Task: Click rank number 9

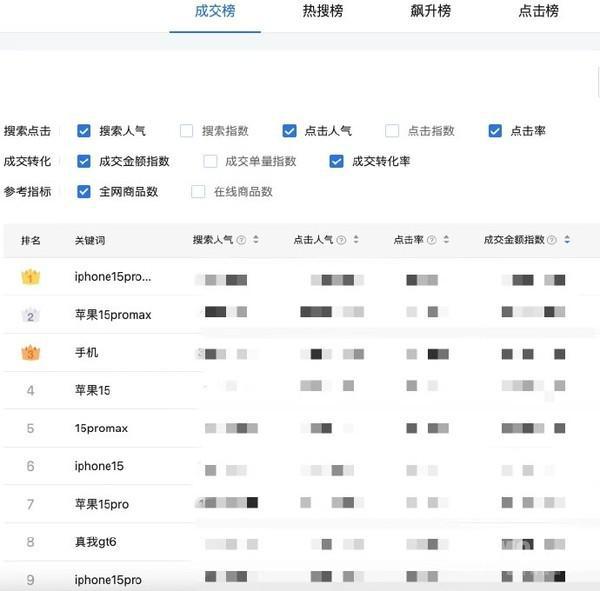Action: pos(31,580)
